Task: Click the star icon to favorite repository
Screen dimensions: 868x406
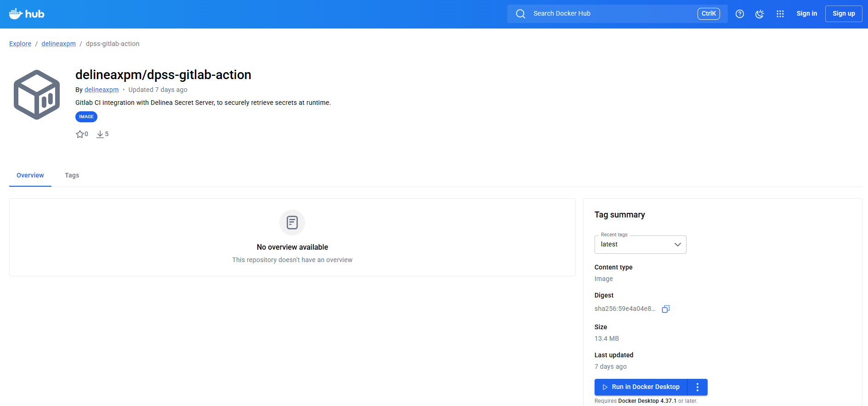Action: coord(80,134)
